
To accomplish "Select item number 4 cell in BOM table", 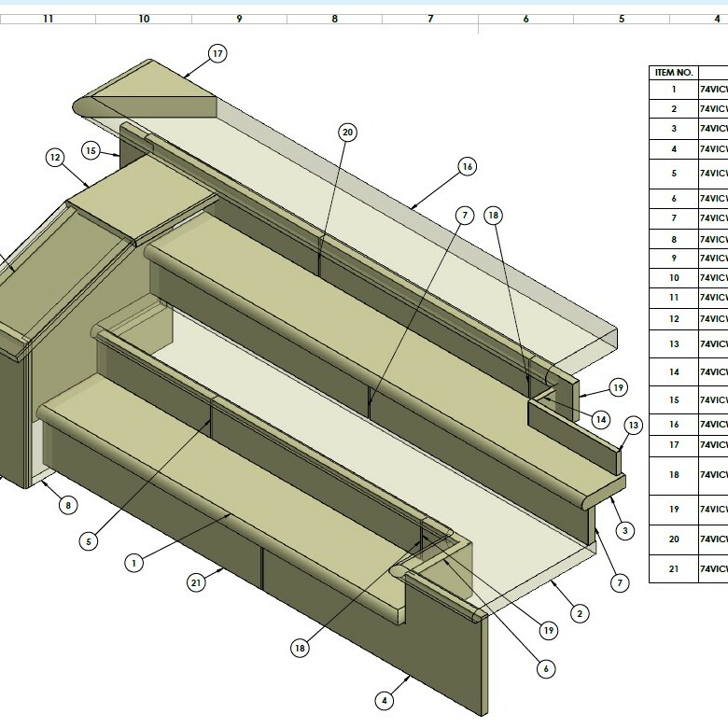I will [674, 149].
